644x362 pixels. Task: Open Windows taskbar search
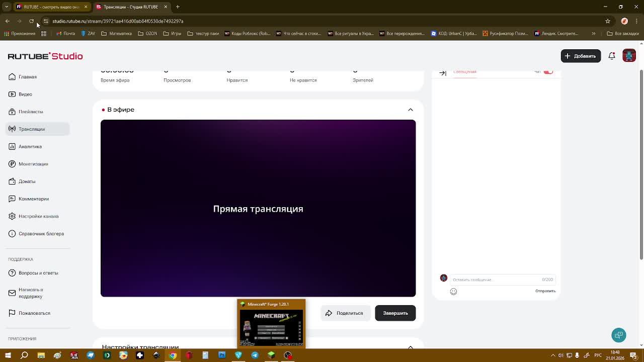click(x=24, y=355)
